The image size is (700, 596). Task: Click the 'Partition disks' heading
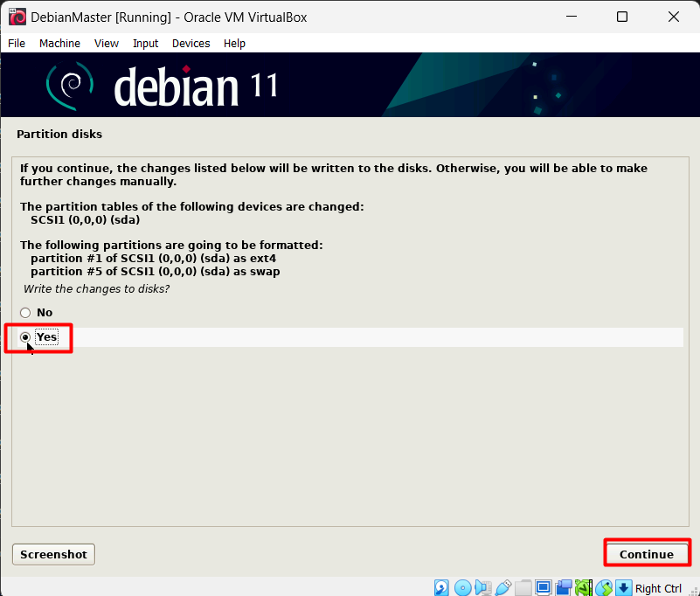point(59,134)
